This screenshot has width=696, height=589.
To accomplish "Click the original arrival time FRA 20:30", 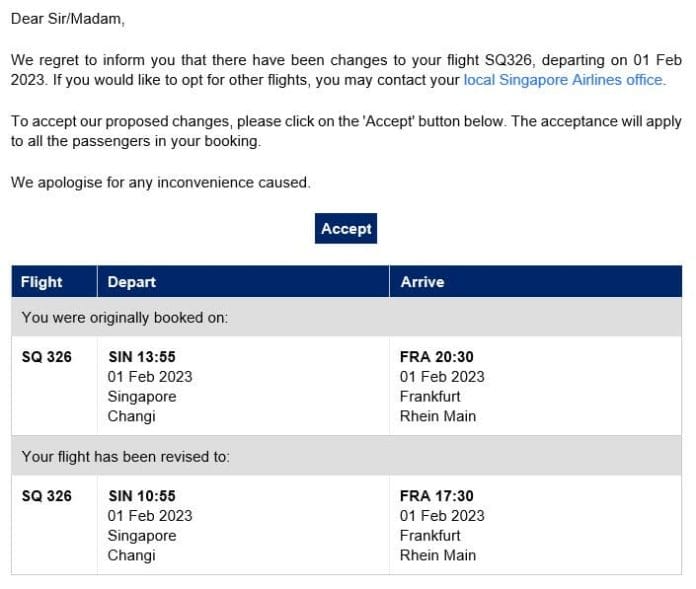I will click(x=437, y=356).
